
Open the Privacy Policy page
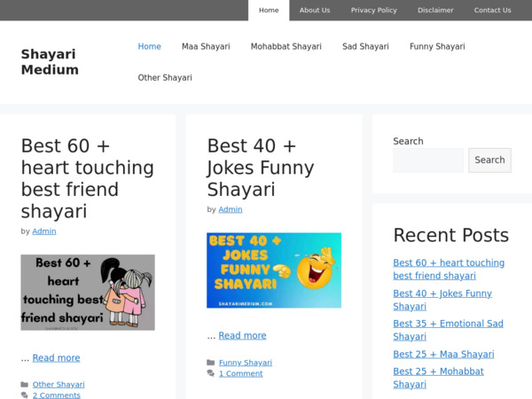coord(373,11)
